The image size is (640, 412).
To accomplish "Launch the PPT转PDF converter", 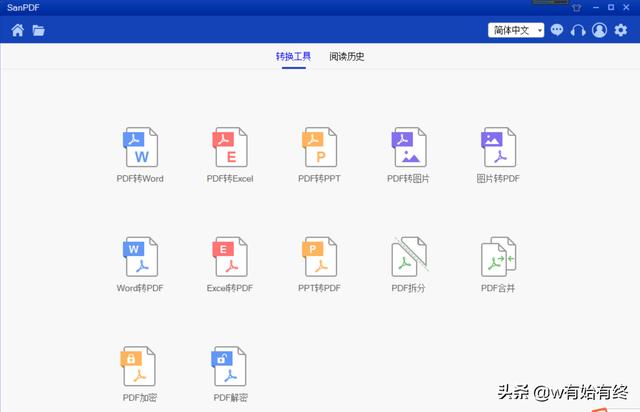I will coord(320,258).
